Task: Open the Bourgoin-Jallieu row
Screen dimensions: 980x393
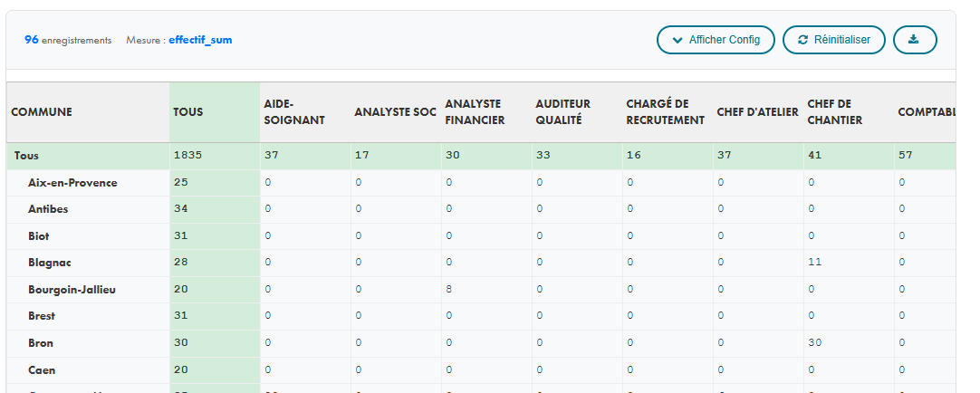Action: pos(72,290)
